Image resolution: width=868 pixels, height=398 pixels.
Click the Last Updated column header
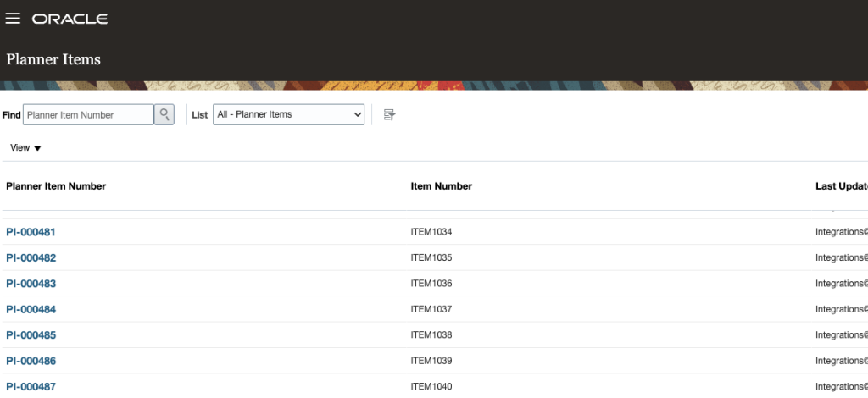(x=842, y=186)
